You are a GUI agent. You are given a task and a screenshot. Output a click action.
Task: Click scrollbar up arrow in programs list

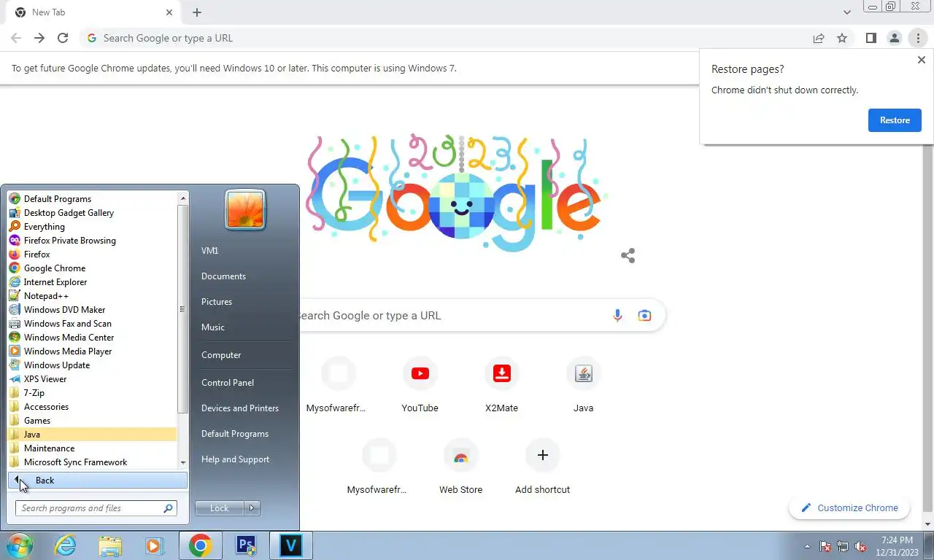(183, 198)
